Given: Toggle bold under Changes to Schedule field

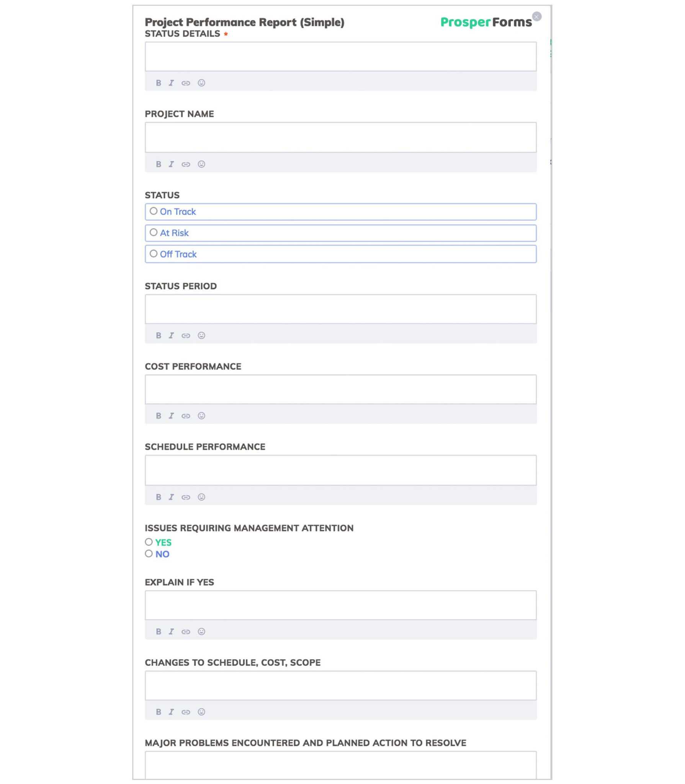Looking at the screenshot, I should click(158, 712).
